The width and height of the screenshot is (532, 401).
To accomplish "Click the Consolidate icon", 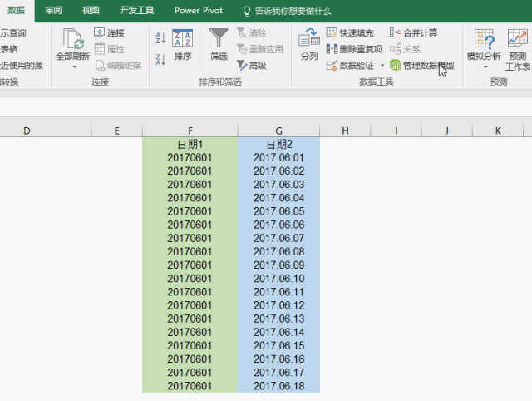I will pyautogui.click(x=396, y=32).
